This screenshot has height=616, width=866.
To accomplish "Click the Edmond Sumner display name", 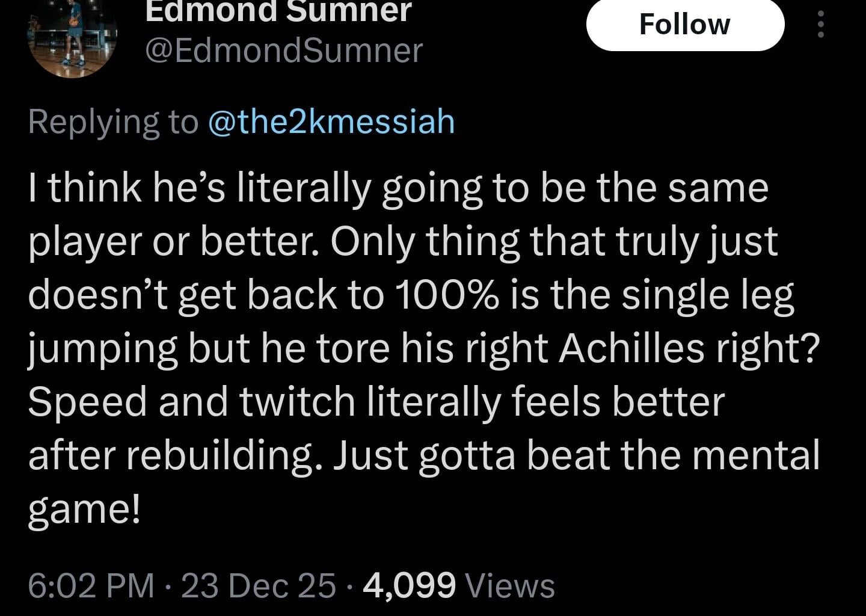I will tap(278, 11).
